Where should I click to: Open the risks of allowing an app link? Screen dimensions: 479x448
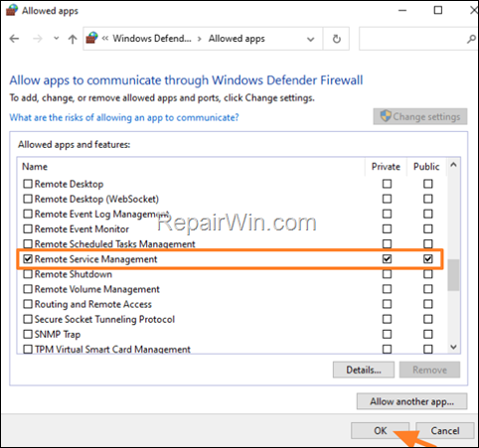pos(124,117)
